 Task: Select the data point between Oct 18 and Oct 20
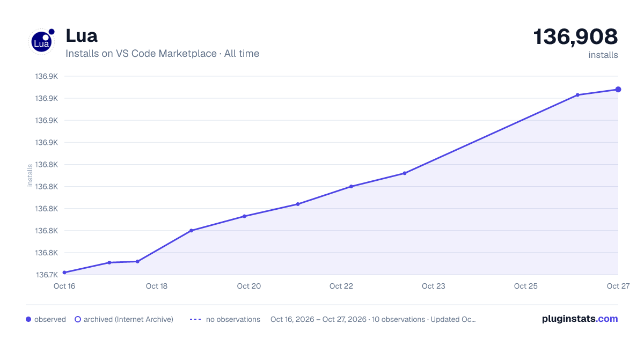tap(191, 231)
